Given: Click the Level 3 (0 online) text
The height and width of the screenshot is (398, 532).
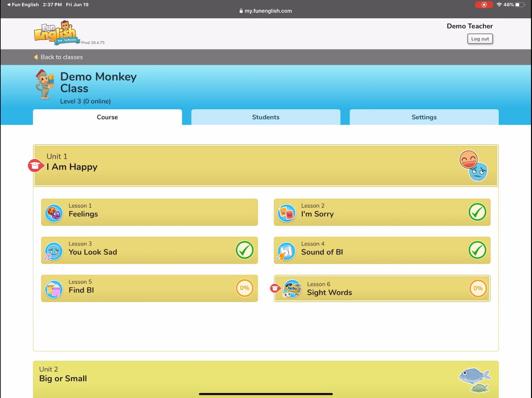Looking at the screenshot, I should pyautogui.click(x=86, y=101).
